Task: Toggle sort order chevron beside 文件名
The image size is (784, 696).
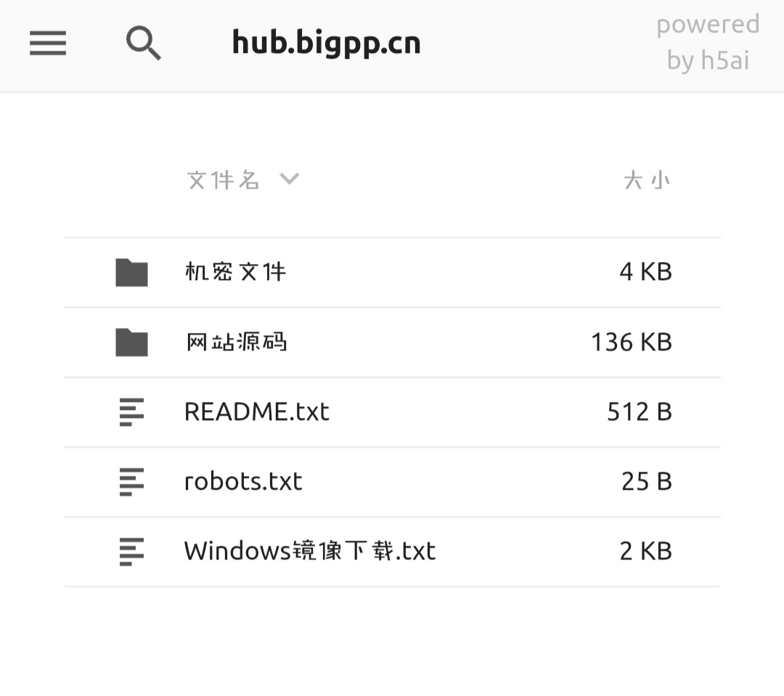Action: click(289, 179)
